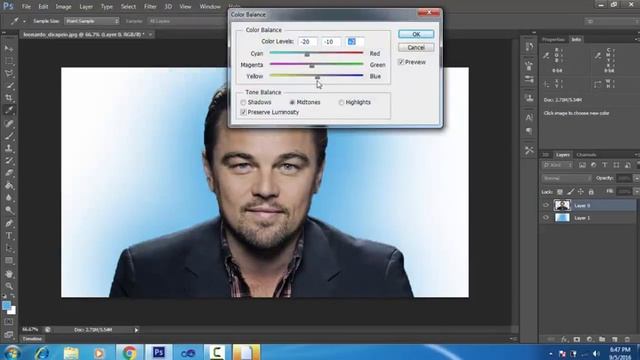This screenshot has width=640, height=360.
Task: Select the Horizontal Type tool
Action: point(9,236)
